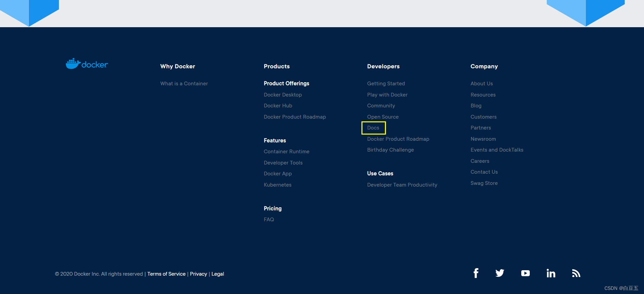This screenshot has width=644, height=294.
Task: Click the Use Cases heading link
Action: tap(380, 173)
